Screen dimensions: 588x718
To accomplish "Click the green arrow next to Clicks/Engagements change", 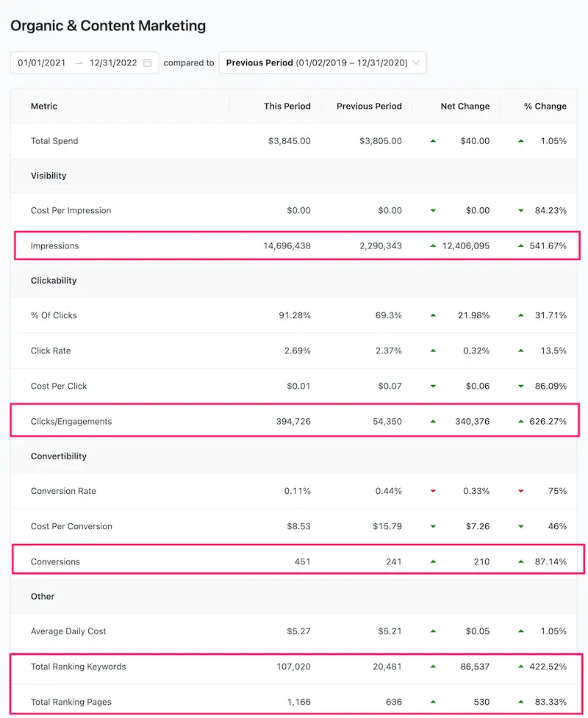I will (433, 421).
